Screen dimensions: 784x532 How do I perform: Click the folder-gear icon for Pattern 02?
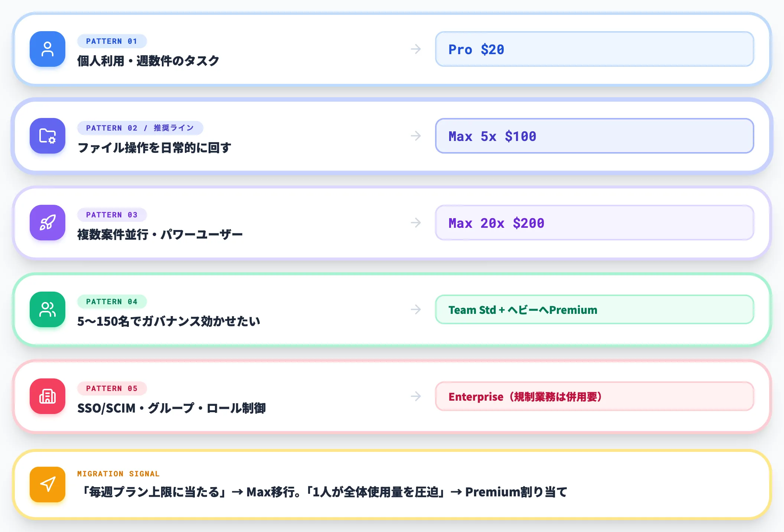tap(48, 136)
